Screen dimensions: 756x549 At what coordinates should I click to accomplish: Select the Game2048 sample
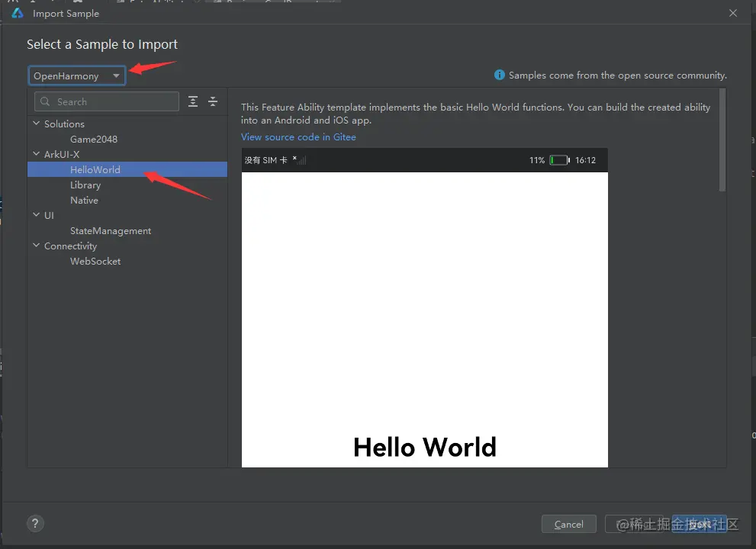coord(94,140)
